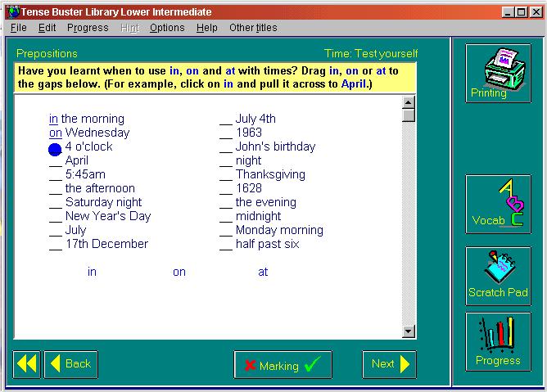Open the Progress menu
Viewport: 547px width, 392px height.
88,28
